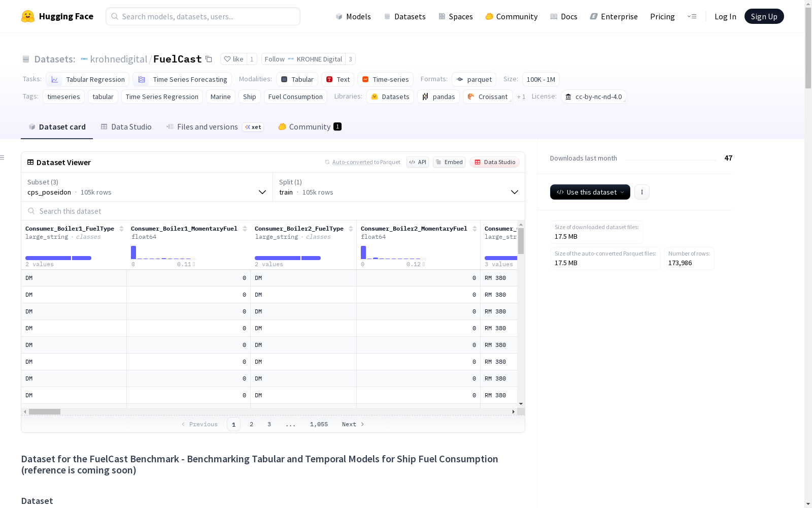Select the cc-by-nc-nd-4.0 license tag
812x508 pixels.
(594, 97)
